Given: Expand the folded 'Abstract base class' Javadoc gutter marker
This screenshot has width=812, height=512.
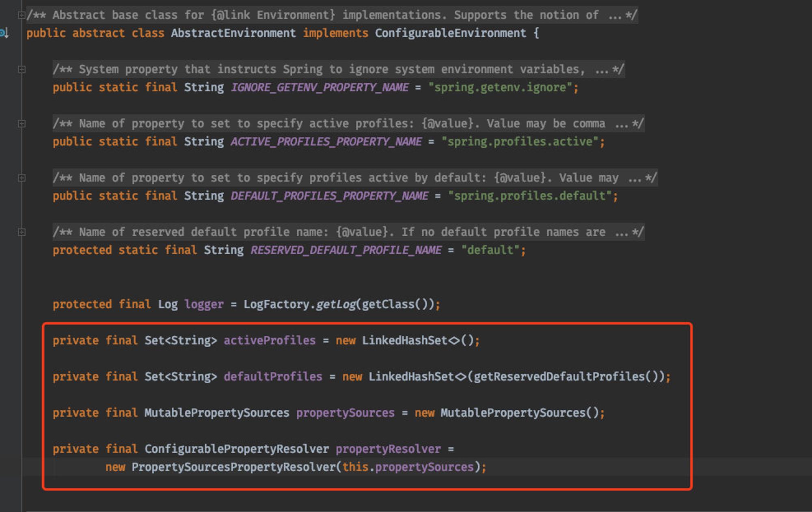Looking at the screenshot, I should coord(22,15).
